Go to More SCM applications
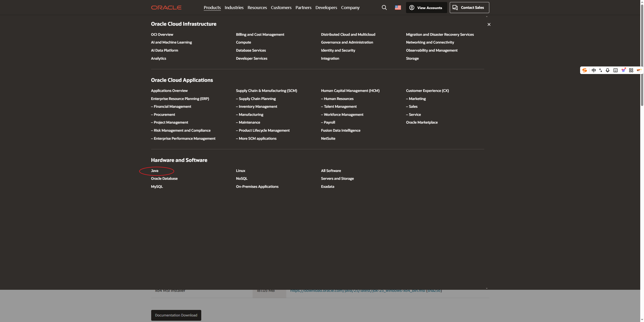The height and width of the screenshot is (322, 644). click(x=256, y=138)
